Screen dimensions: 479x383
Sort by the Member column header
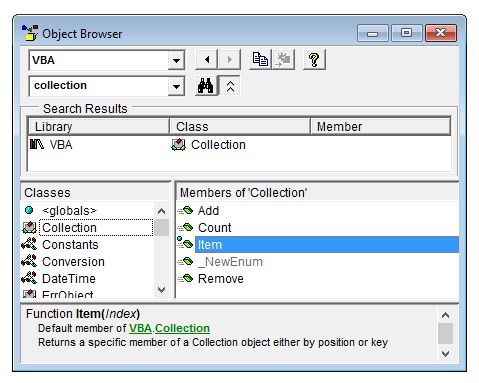coord(380,127)
